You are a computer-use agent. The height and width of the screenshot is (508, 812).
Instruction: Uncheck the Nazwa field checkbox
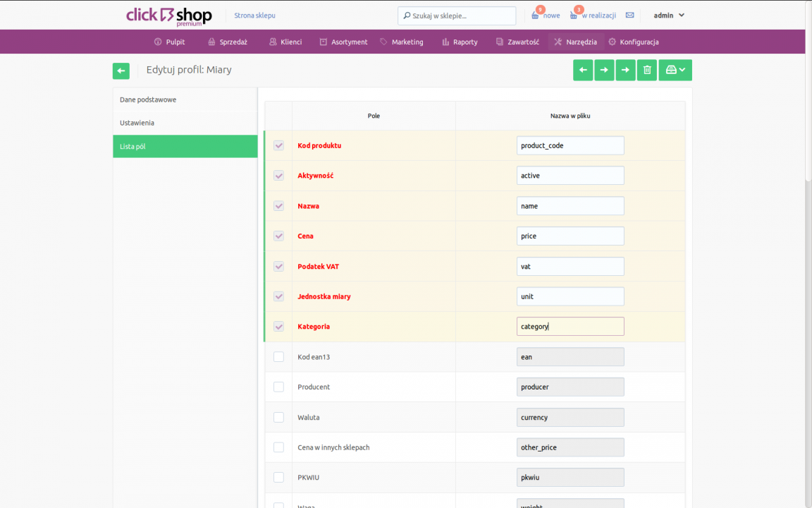(x=278, y=206)
